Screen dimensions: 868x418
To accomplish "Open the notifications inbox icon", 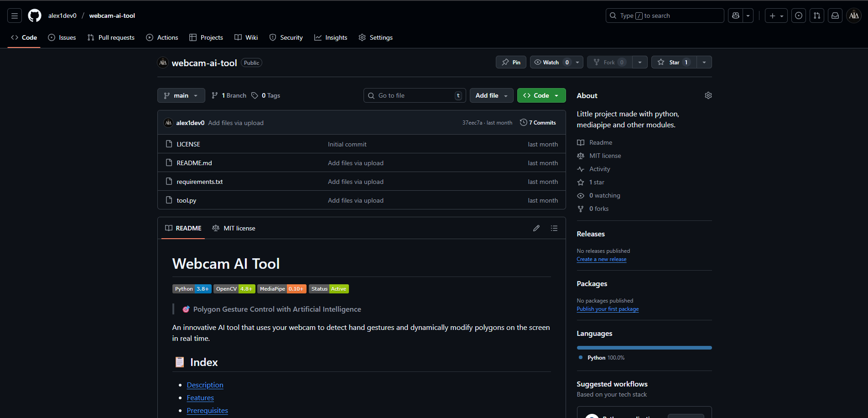I will pyautogui.click(x=835, y=16).
